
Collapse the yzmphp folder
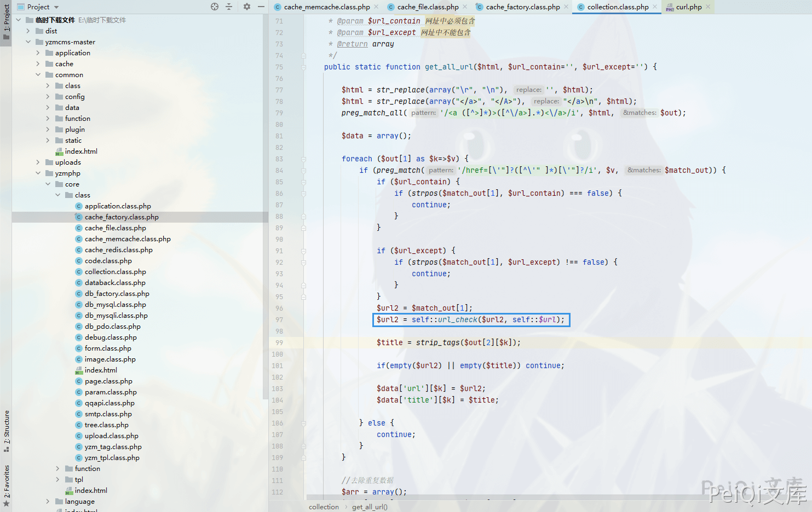(x=38, y=173)
